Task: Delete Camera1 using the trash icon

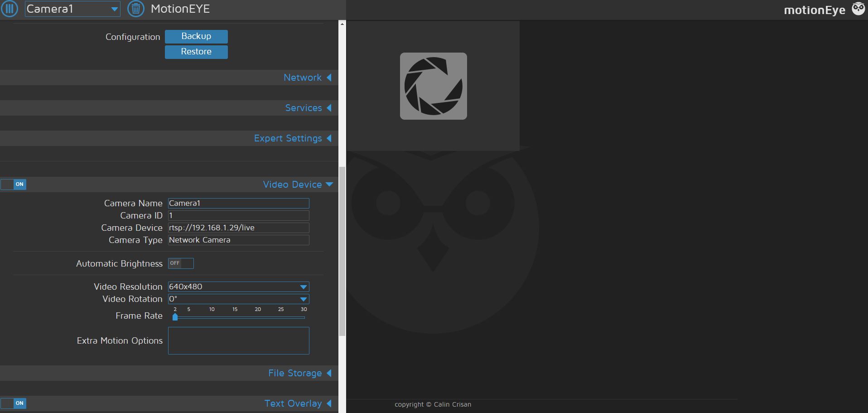Action: click(x=135, y=9)
